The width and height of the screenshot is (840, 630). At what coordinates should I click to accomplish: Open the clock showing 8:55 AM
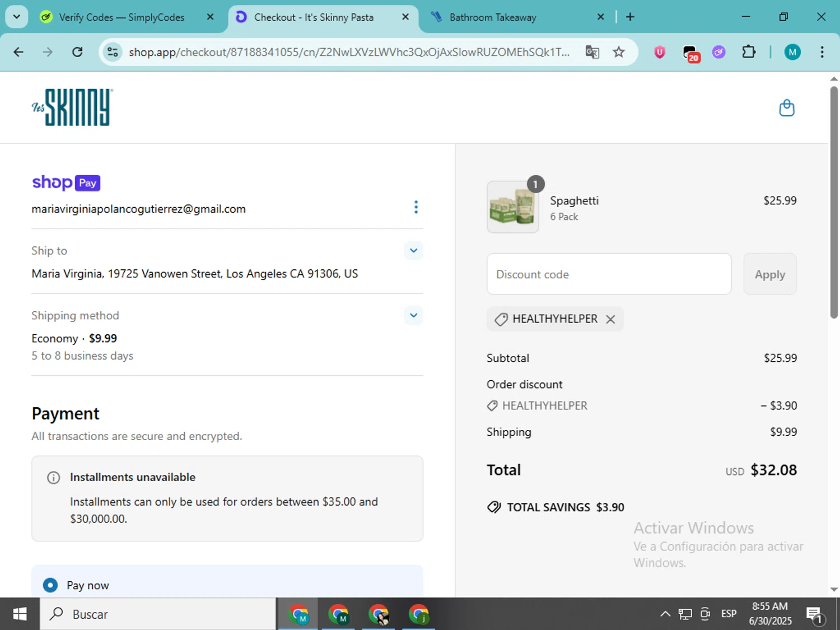(770, 614)
